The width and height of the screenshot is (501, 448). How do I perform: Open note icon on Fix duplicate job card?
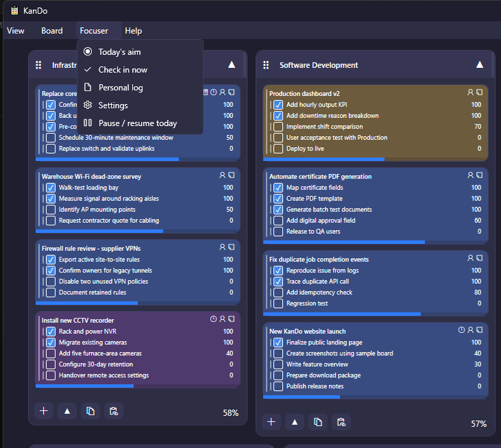pos(479,258)
